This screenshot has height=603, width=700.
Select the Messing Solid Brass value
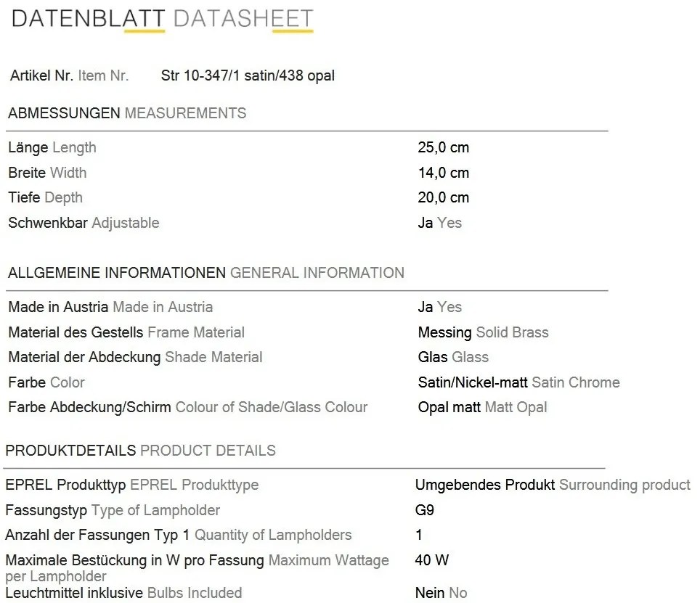pyautogui.click(x=483, y=333)
